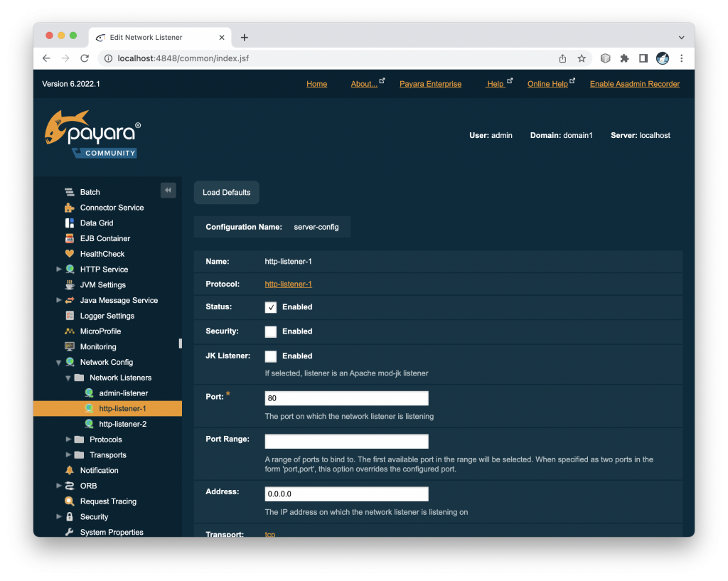Click the Batch icon in sidebar
This screenshot has height=581, width=728.
coord(70,192)
